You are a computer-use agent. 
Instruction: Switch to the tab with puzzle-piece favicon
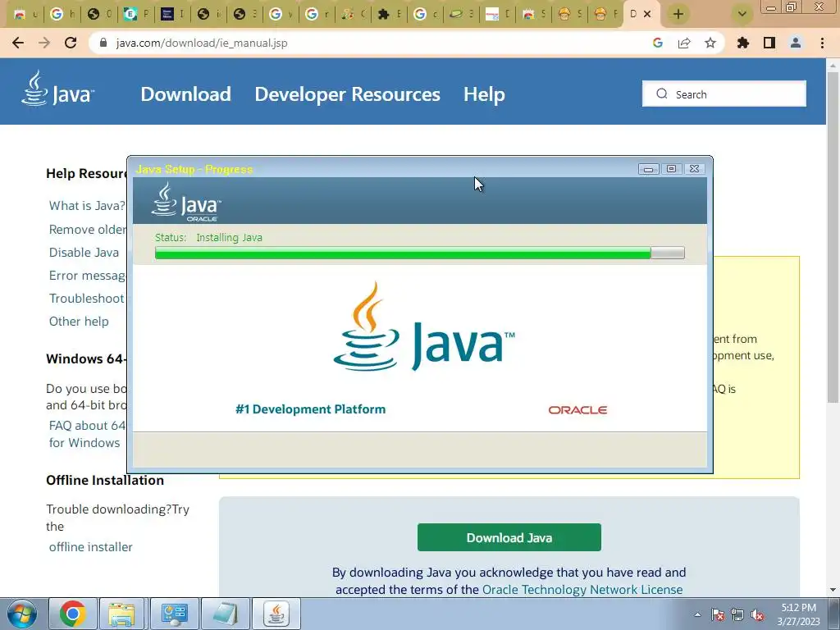tap(383, 14)
